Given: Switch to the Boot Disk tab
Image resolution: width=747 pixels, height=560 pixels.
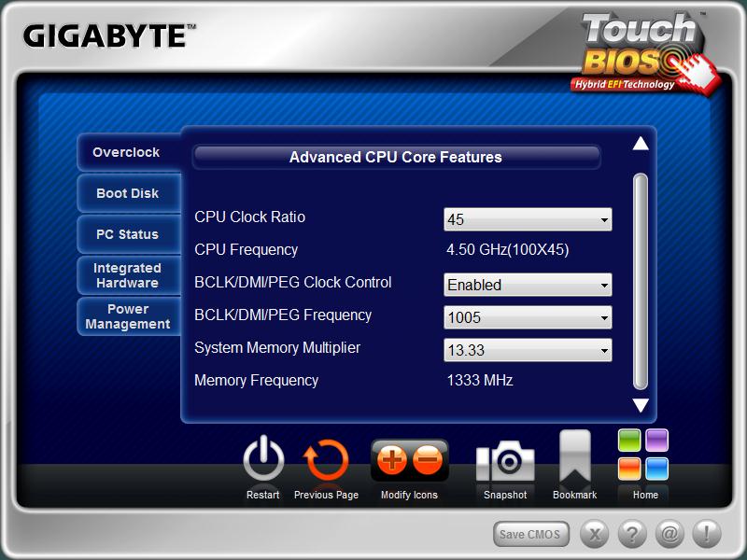Looking at the screenshot, I should click(x=128, y=193).
